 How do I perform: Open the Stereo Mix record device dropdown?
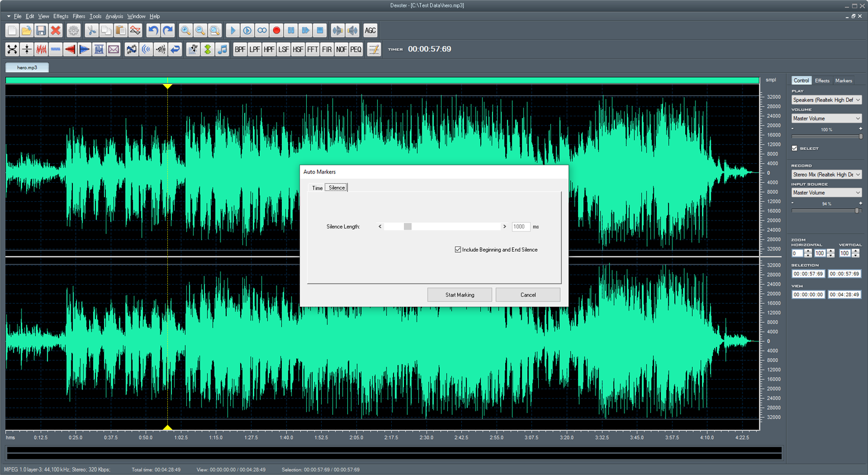click(826, 175)
